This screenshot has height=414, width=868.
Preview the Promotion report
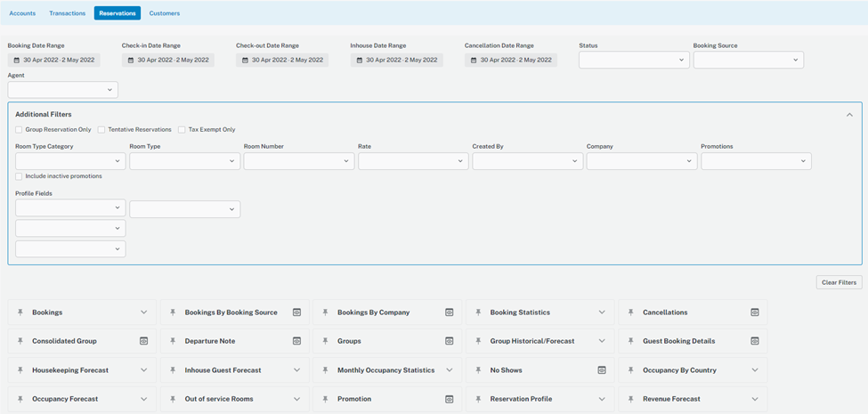[x=450, y=399]
